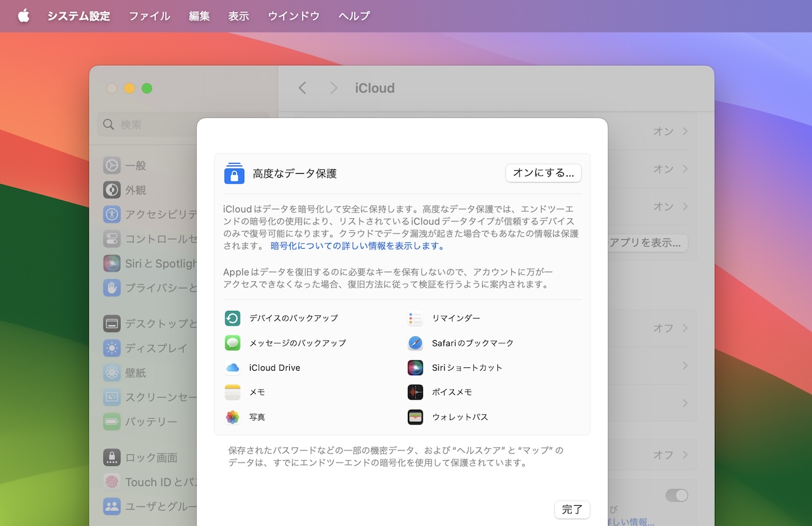Click the iCloud Drive cloud icon
This screenshot has width=812, height=526.
[233, 367]
